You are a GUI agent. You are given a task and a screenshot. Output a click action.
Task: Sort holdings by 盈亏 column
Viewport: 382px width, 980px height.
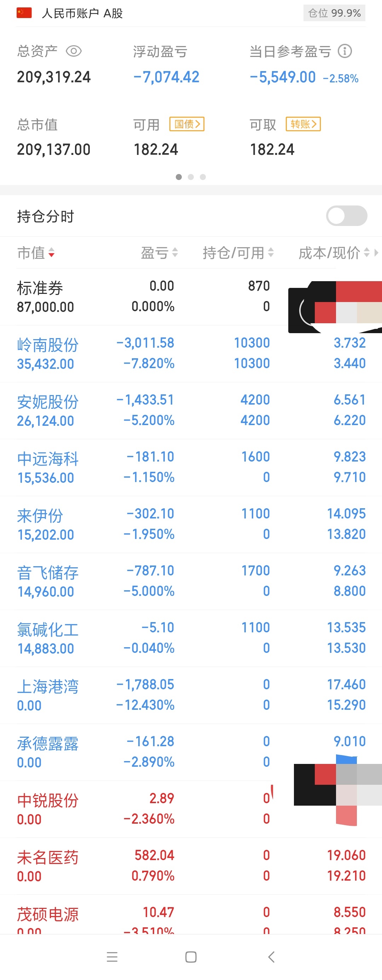pyautogui.click(x=160, y=253)
